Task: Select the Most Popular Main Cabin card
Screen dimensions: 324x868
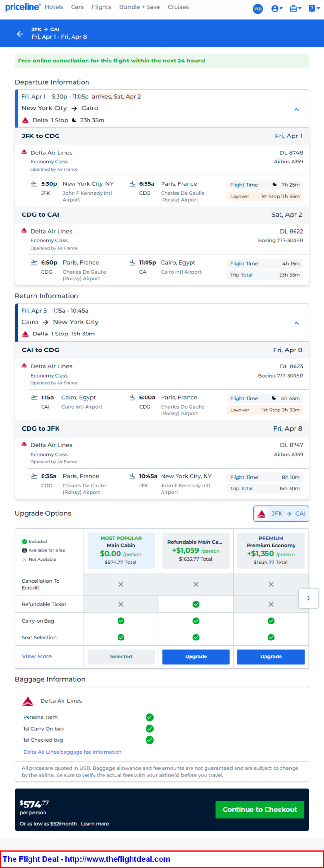Action: pos(121,551)
